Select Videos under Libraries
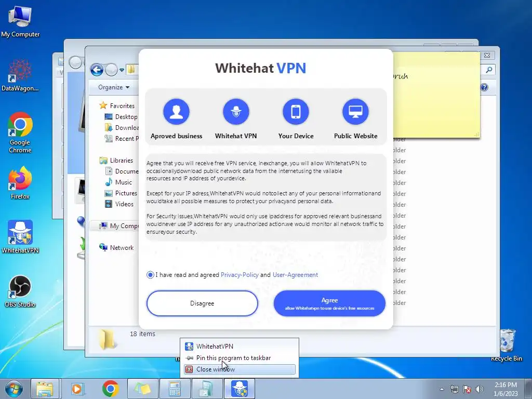 tap(119, 204)
